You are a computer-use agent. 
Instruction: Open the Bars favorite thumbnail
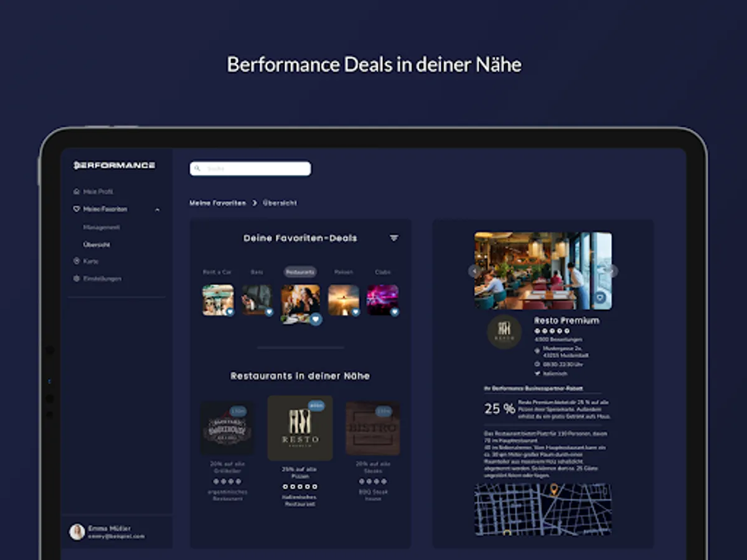click(x=256, y=300)
